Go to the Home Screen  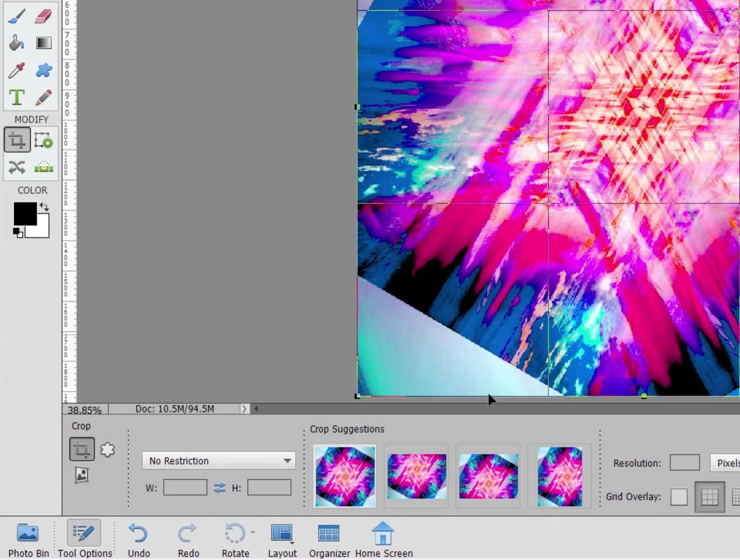tap(384, 539)
